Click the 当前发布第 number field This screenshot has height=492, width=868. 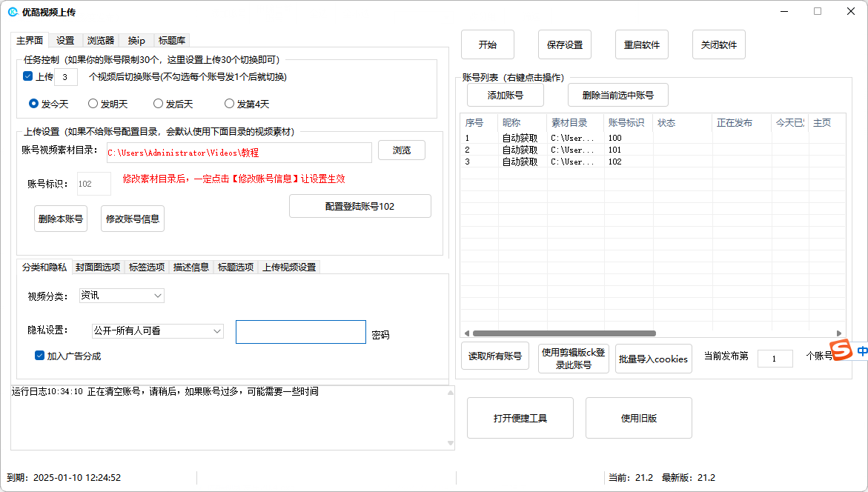click(x=775, y=359)
